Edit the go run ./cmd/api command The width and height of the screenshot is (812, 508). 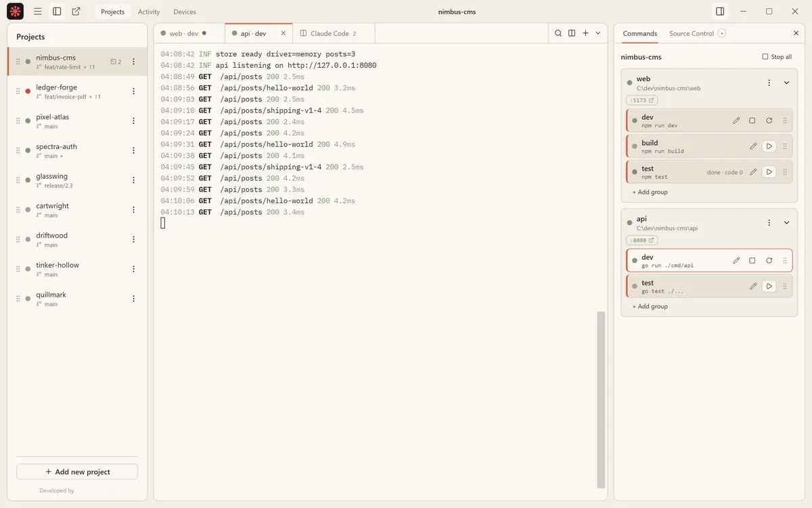(736, 261)
